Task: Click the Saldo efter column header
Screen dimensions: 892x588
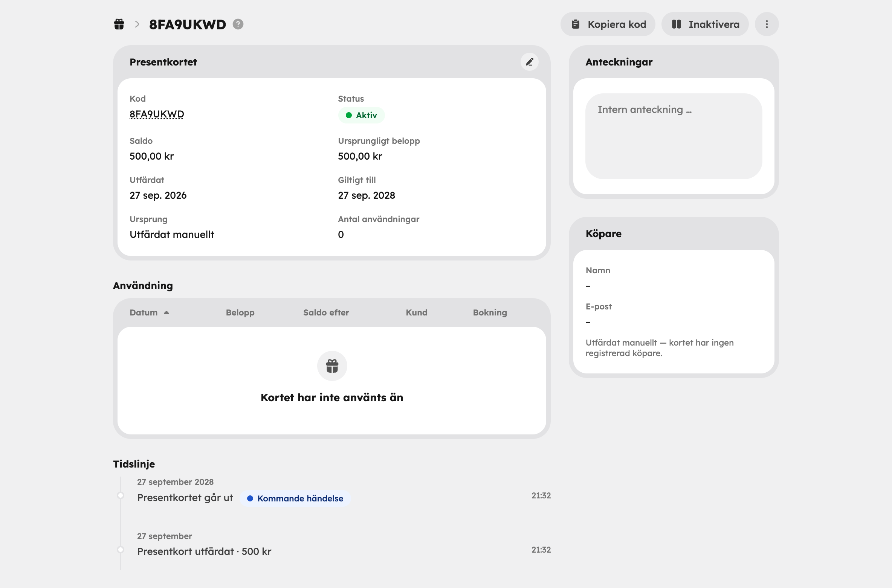Action: (326, 312)
